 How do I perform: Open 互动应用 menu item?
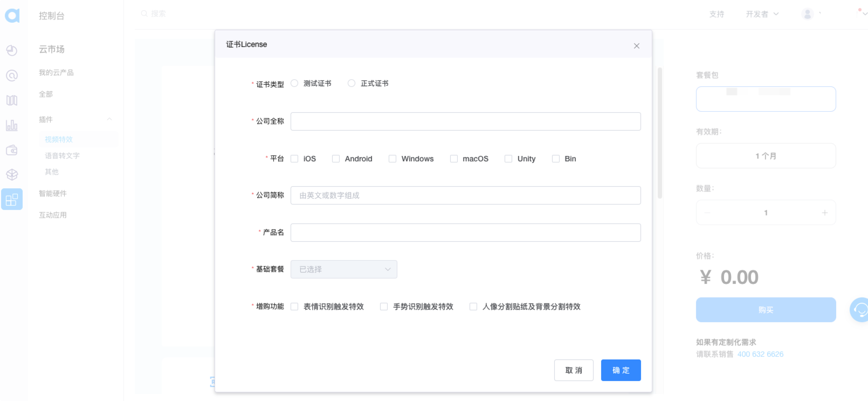[53, 215]
